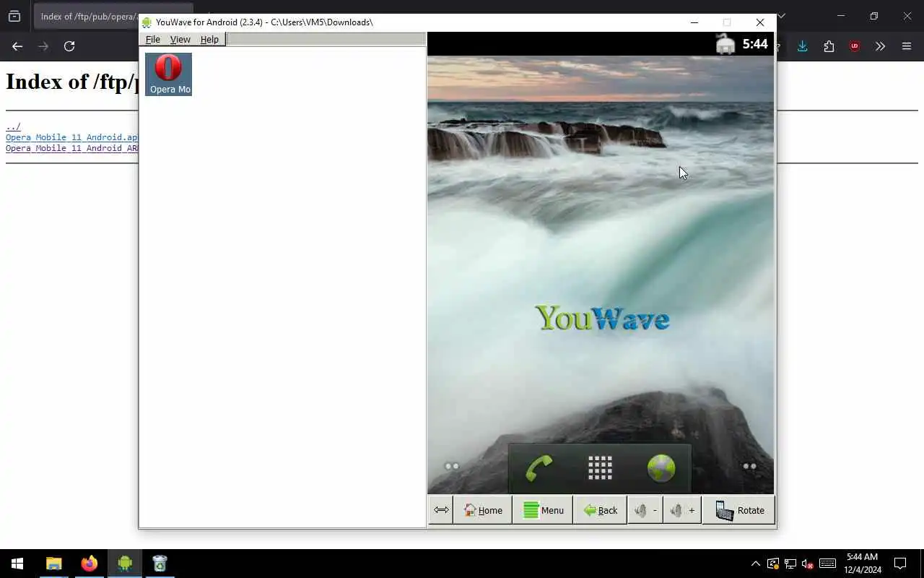
Task: Go back in the browser window
Action: click(17, 46)
